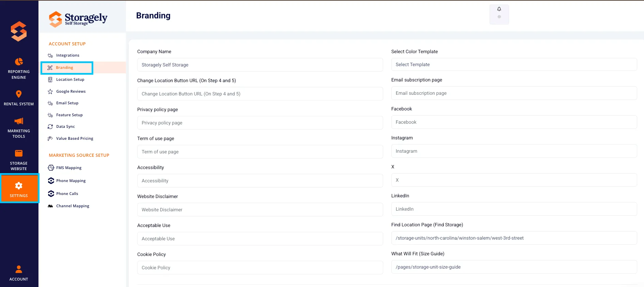Image resolution: width=644 pixels, height=287 pixels.
Task: Click the Facebook URL field
Action: (x=514, y=122)
